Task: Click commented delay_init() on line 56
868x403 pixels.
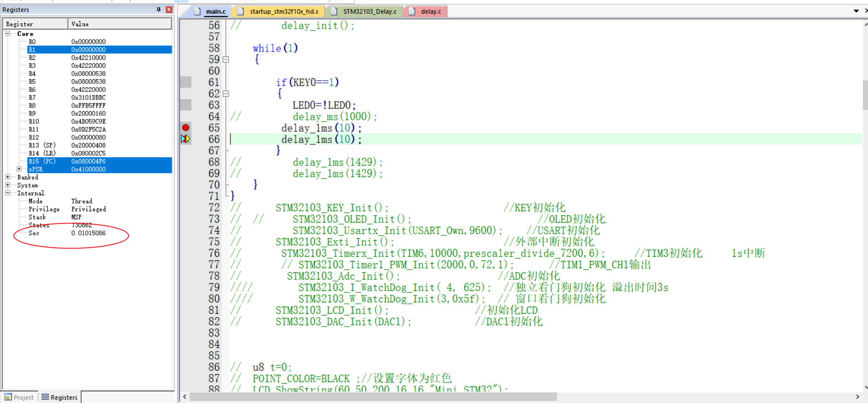Action: tap(318, 26)
